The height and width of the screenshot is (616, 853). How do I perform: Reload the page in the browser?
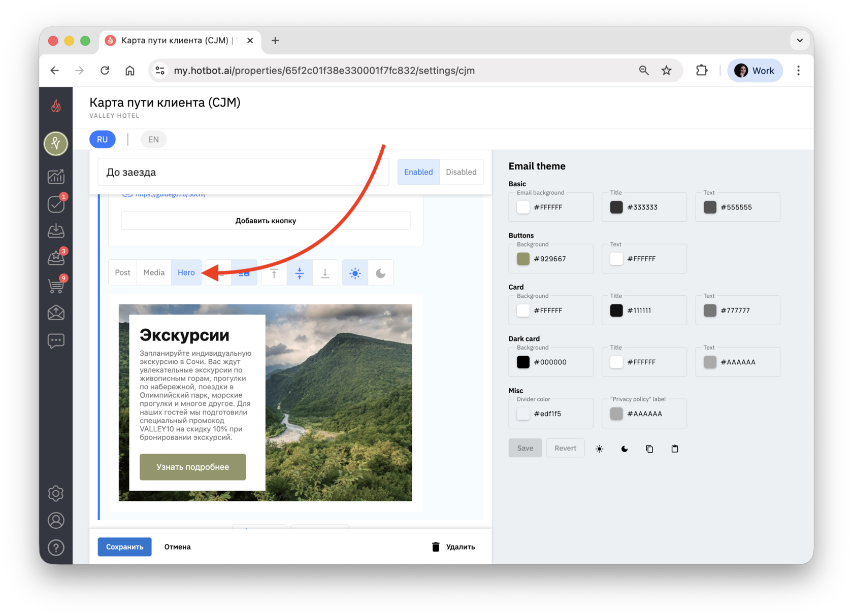click(x=105, y=71)
